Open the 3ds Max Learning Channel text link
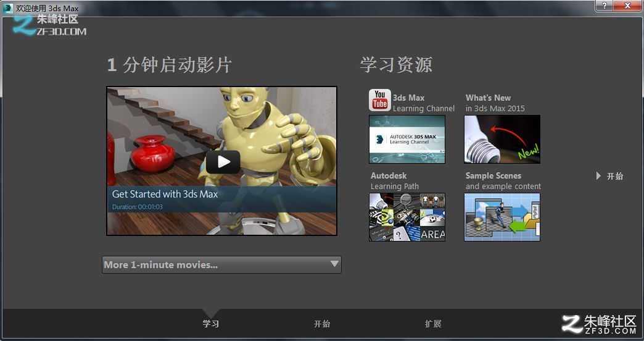644x341 pixels. pyautogui.click(x=423, y=103)
